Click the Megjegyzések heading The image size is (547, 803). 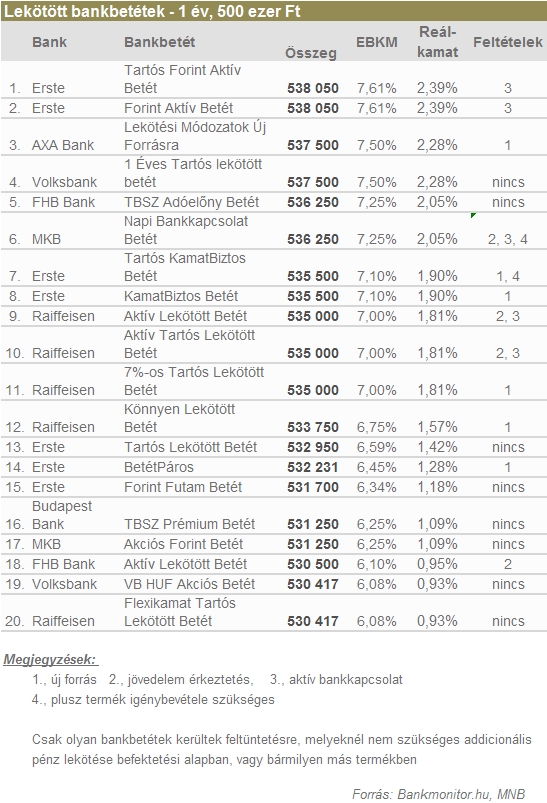click(x=50, y=660)
